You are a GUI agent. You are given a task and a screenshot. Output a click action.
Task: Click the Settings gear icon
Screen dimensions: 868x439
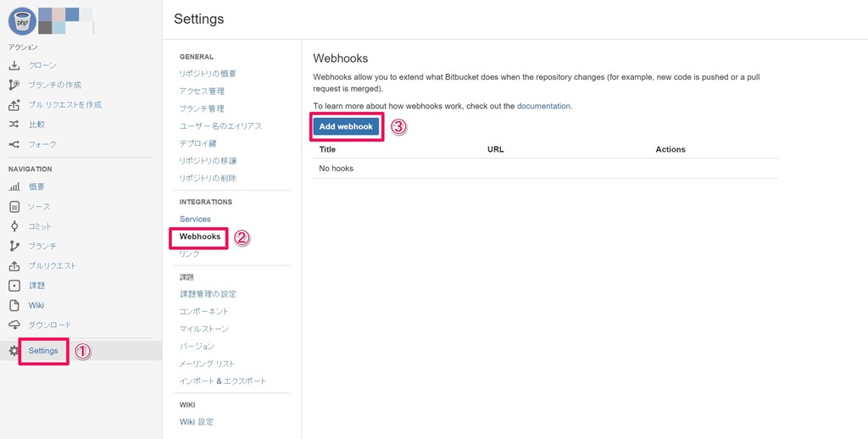click(x=14, y=351)
